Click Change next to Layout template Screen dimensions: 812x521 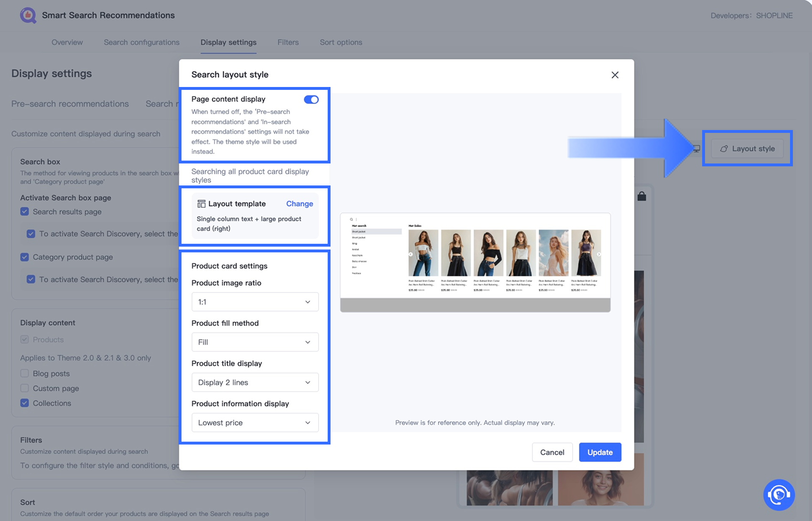299,204
